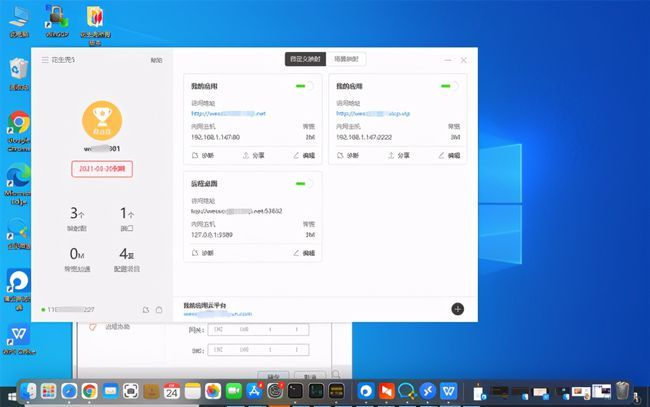Select the 127.0.0.1:3389 internal host text

212,235
